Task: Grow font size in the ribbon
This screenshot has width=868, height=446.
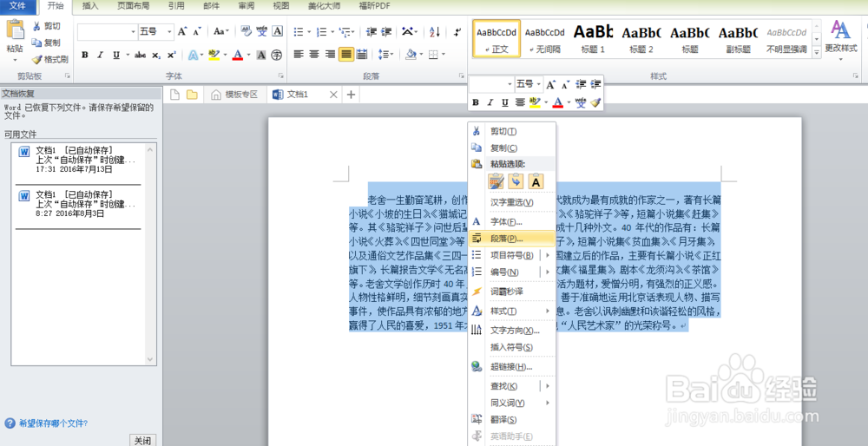Action: pyautogui.click(x=182, y=31)
